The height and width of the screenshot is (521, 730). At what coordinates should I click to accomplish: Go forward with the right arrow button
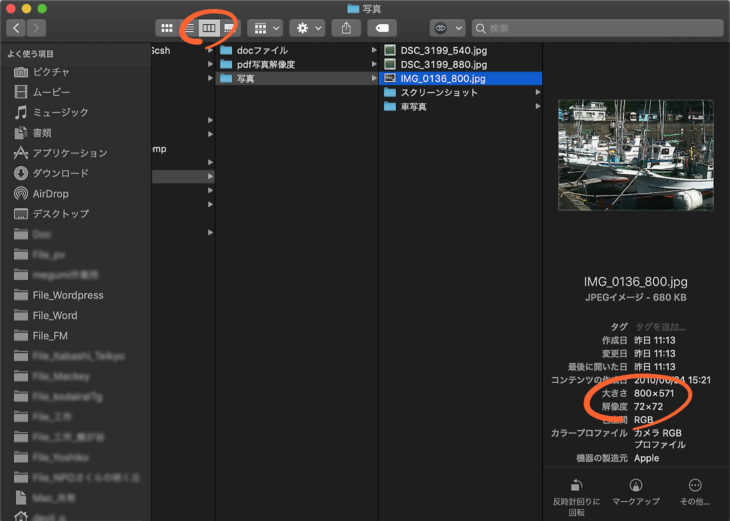(37, 28)
